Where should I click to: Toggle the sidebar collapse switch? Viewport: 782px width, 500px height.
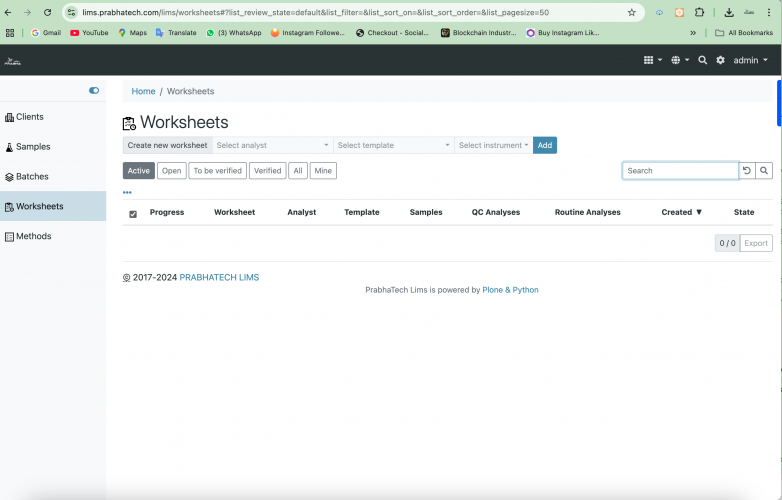[x=94, y=90]
